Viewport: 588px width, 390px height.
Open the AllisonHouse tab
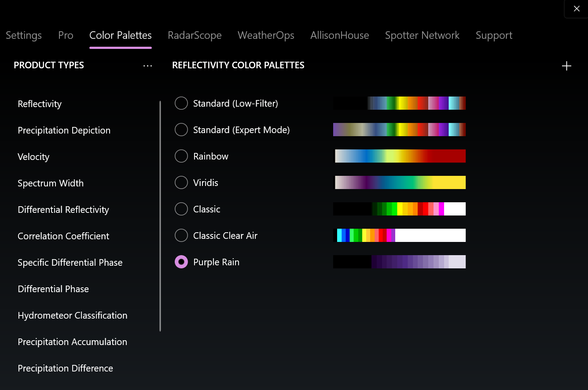[x=339, y=35]
